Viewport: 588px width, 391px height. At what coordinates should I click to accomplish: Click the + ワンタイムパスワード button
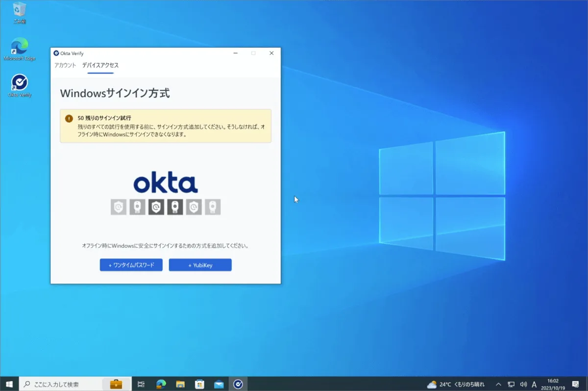[131, 265]
